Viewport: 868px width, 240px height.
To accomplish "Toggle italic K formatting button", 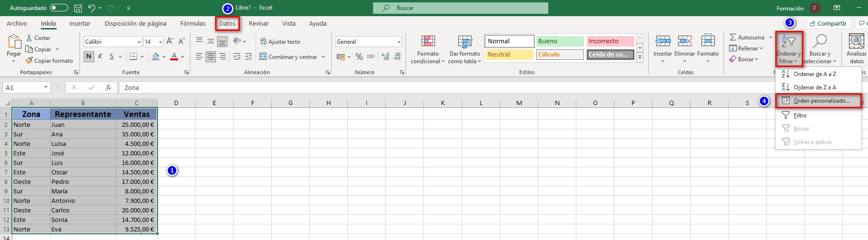I will point(100,57).
